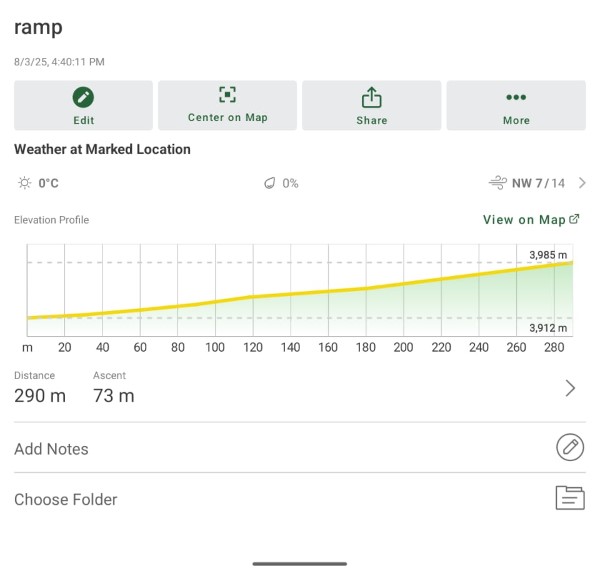Tap the wind speed icon
This screenshot has width=600, height=571.
[x=497, y=183]
